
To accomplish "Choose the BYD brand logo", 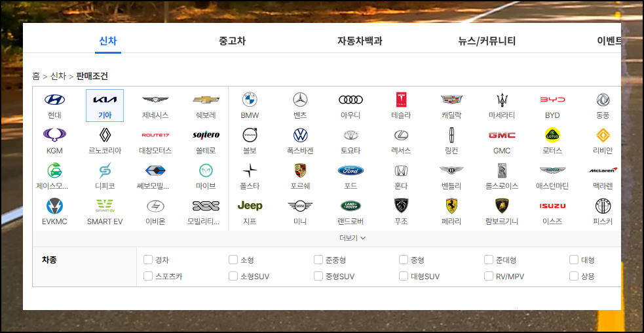I will coord(552,100).
